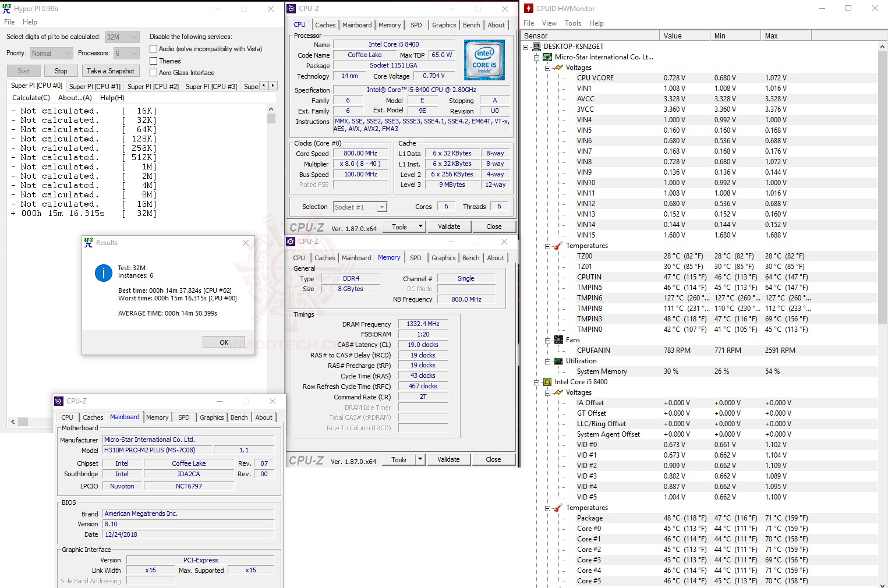Open Bench tab in CPU-Z Processor window

[x=472, y=25]
